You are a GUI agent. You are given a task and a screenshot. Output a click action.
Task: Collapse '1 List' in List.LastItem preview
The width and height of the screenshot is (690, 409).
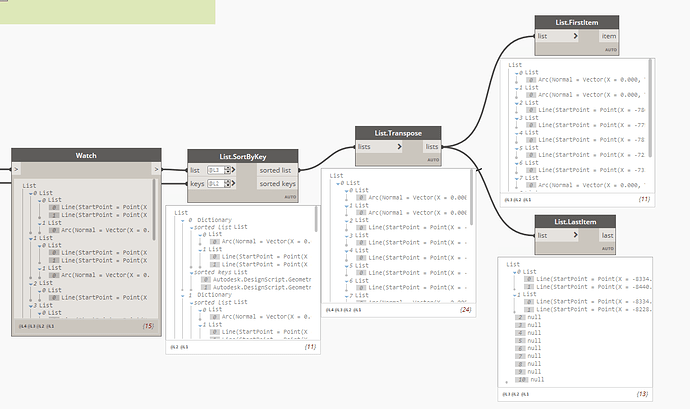[514, 295]
